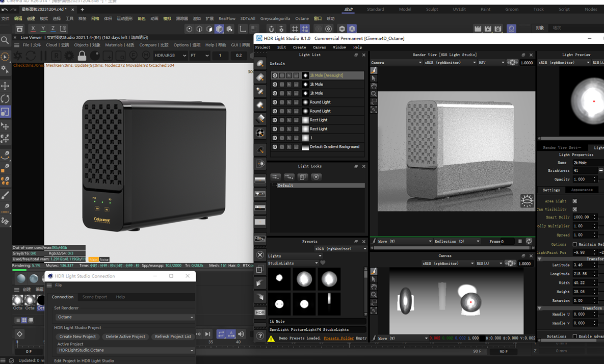Enable the Maintain Ref checkbox
Screen dimensions: 604x364
tap(575, 244)
